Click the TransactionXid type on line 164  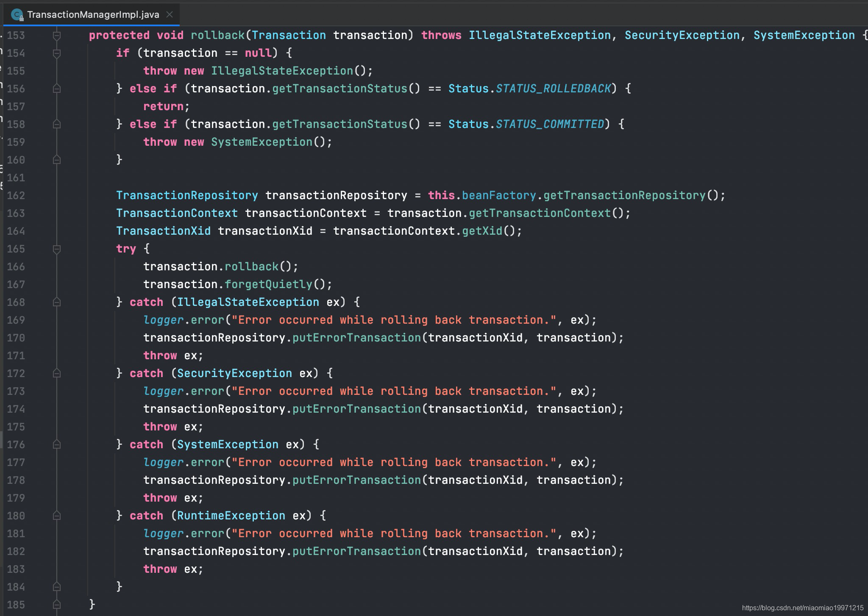(x=163, y=231)
